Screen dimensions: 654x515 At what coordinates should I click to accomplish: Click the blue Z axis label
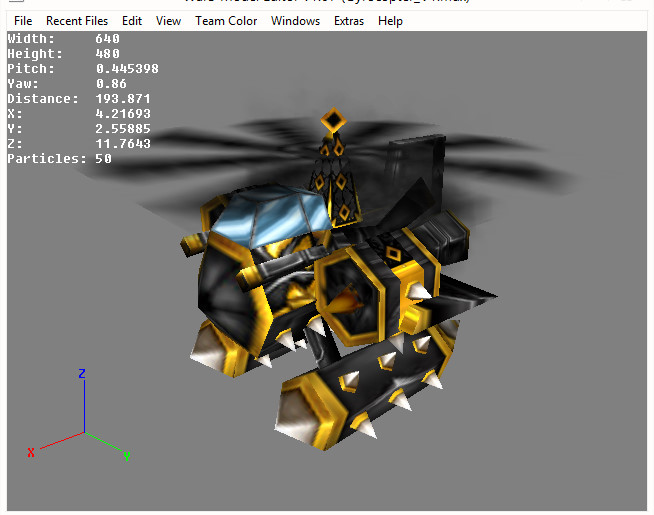pos(82,373)
